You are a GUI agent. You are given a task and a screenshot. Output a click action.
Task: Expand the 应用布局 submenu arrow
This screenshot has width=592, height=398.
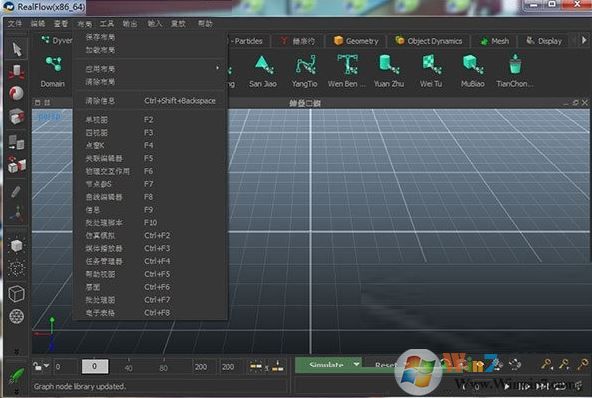click(217, 68)
